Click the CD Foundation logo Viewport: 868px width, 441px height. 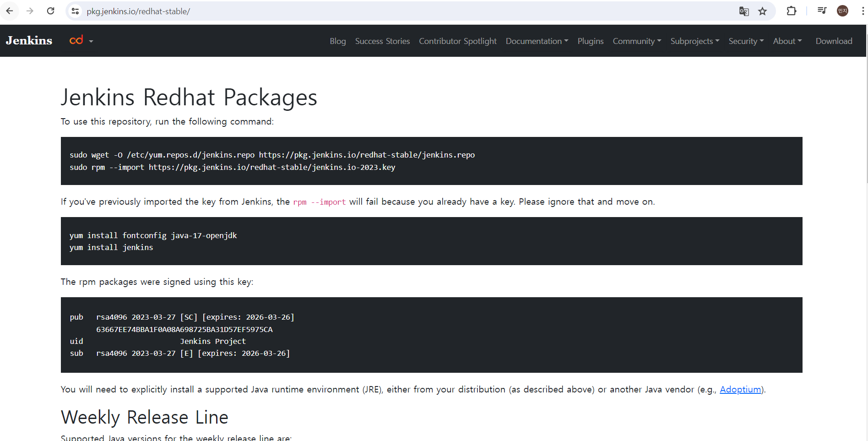76,40
